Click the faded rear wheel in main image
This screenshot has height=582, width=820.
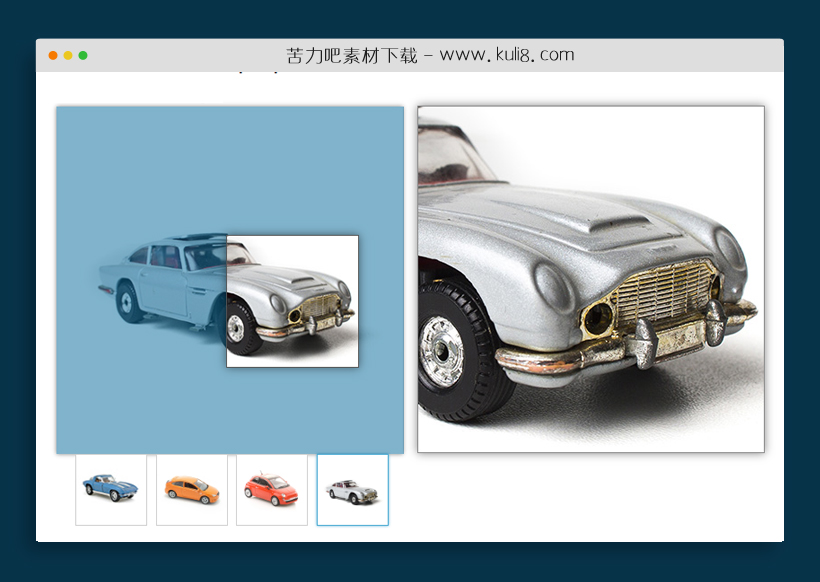pos(129,301)
